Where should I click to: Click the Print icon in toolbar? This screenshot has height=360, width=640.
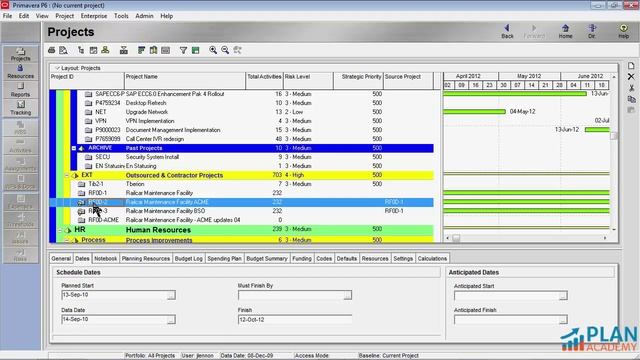[x=51, y=50]
